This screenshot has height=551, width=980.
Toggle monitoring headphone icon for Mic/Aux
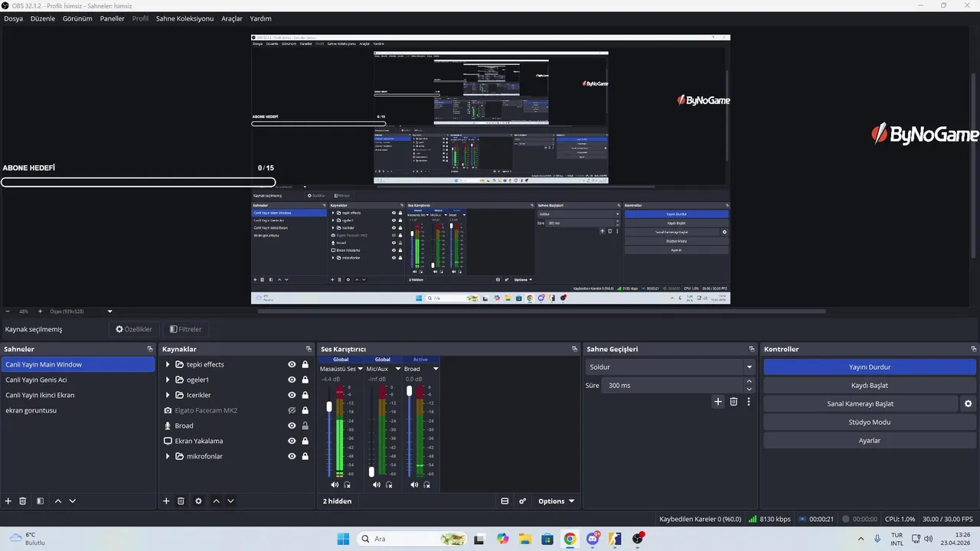(x=389, y=484)
